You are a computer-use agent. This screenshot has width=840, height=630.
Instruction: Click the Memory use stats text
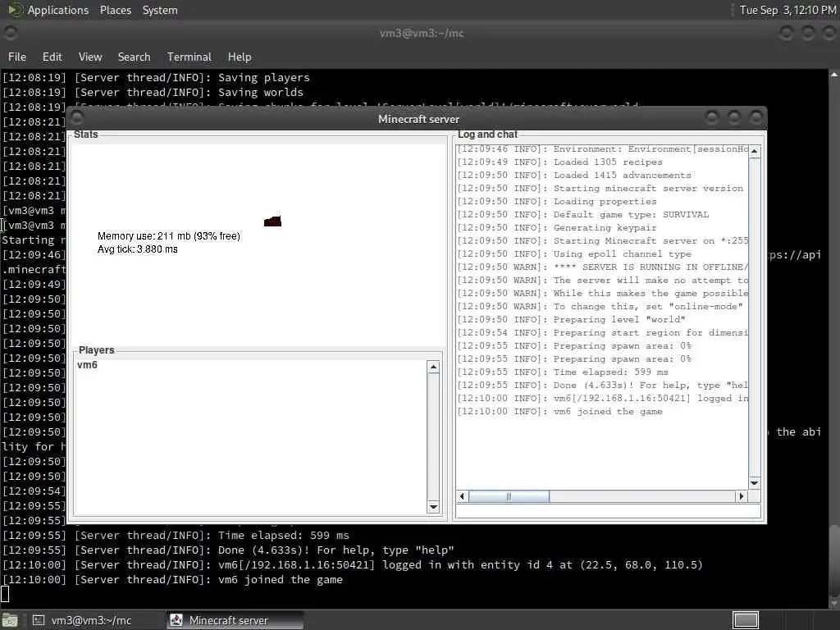pos(169,236)
